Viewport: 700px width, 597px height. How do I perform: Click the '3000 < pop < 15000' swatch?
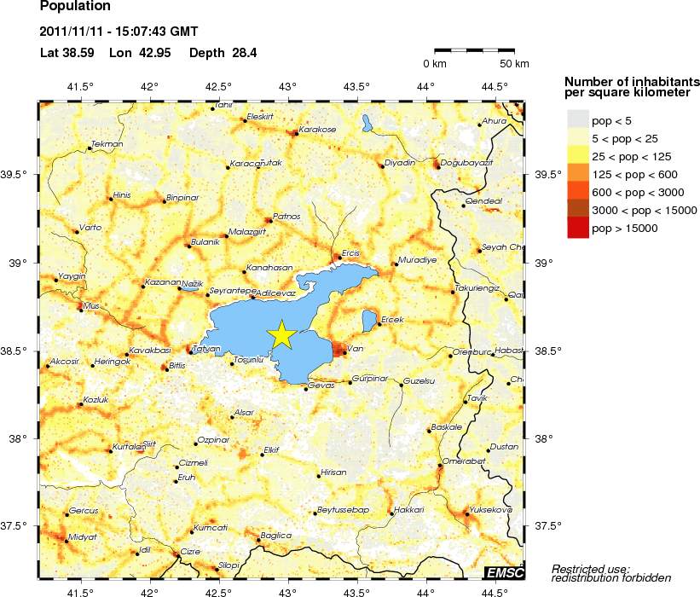click(x=577, y=209)
